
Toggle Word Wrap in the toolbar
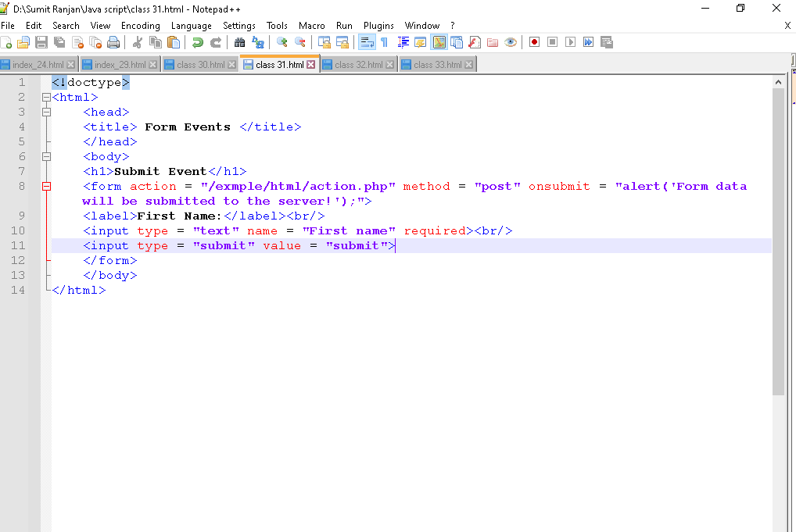point(366,42)
